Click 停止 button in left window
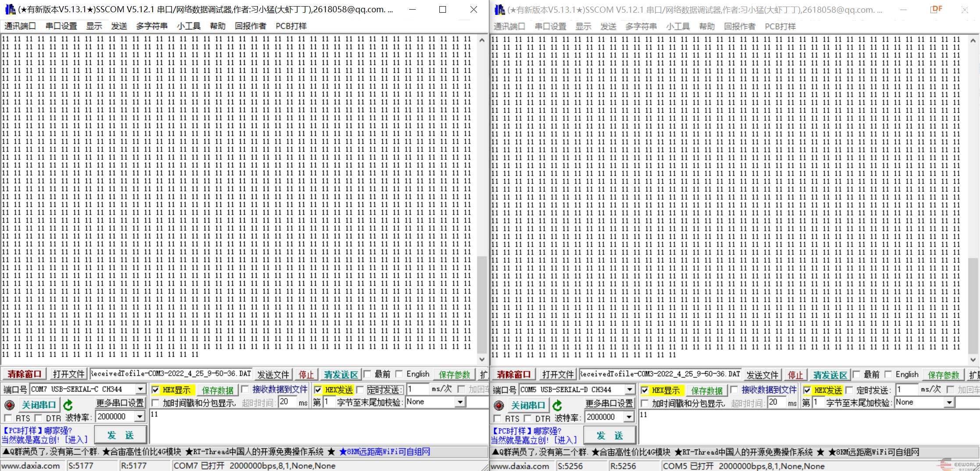Screen dimensions: 980x471 (x=306, y=375)
